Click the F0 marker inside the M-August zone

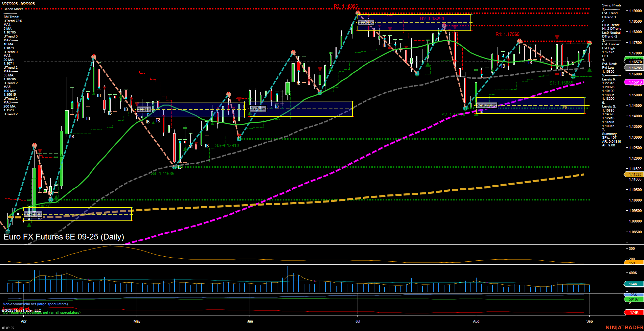click(564, 108)
